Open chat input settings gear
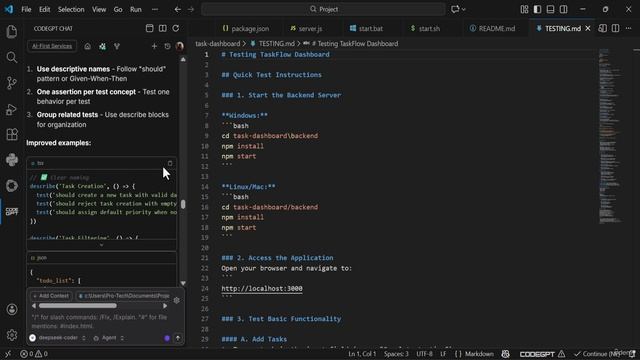Viewport: 640px width, 360px height. pyautogui.click(x=176, y=300)
